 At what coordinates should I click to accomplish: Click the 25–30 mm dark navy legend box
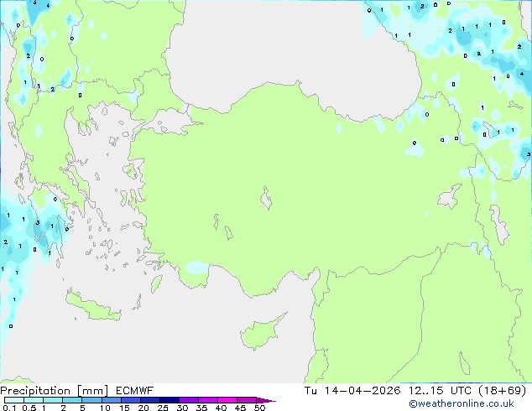pyautogui.click(x=169, y=400)
